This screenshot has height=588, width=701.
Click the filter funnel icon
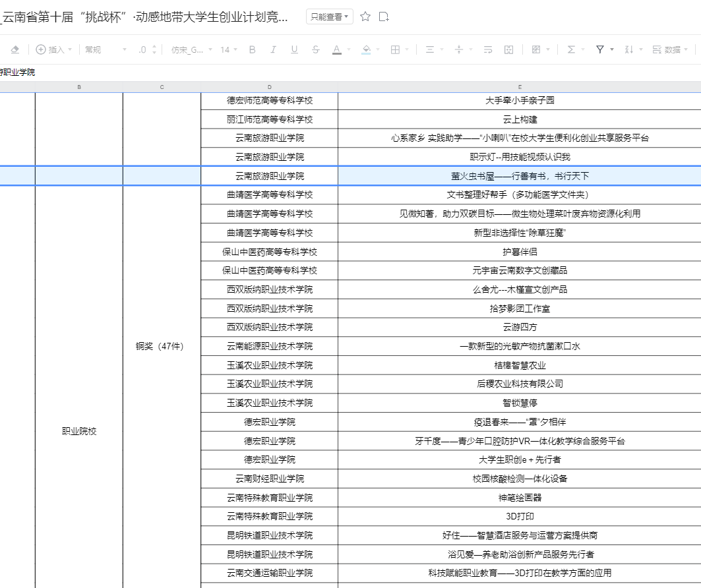tap(599, 49)
